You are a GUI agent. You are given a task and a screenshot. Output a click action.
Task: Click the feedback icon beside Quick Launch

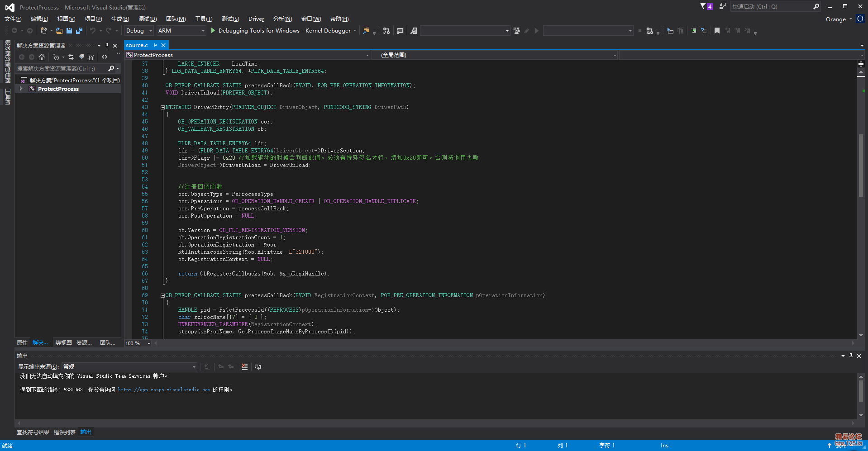coord(722,6)
